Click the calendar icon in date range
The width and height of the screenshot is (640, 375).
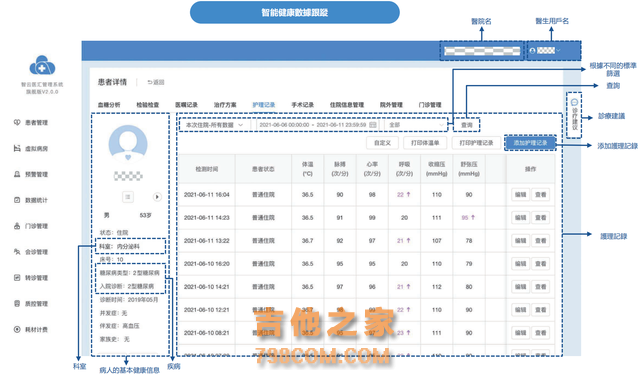373,125
